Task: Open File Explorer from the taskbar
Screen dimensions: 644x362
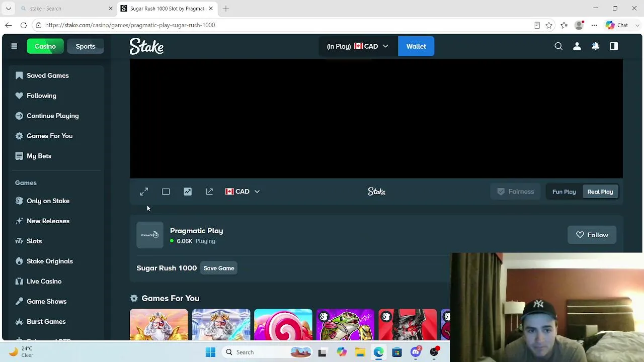Action: (x=360, y=352)
